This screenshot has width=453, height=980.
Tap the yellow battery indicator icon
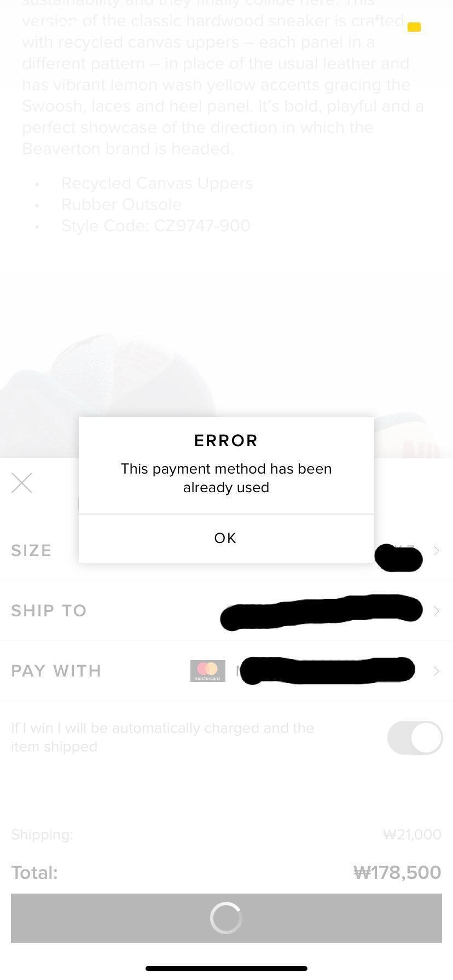(414, 27)
